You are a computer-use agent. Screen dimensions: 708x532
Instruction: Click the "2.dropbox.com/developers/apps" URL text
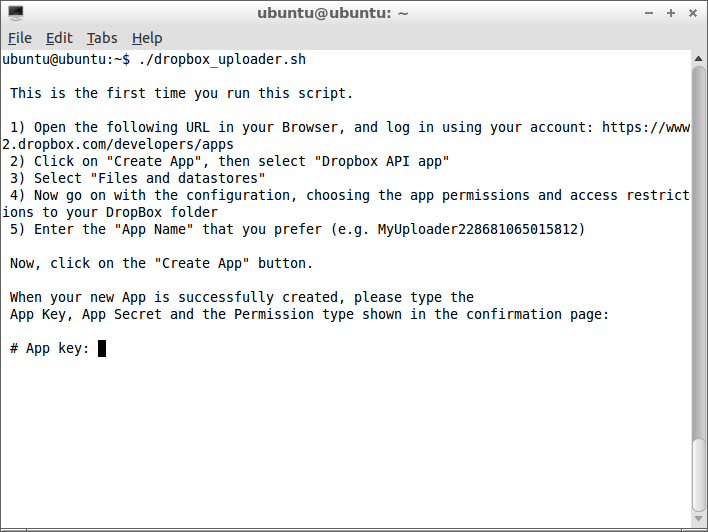click(x=118, y=145)
